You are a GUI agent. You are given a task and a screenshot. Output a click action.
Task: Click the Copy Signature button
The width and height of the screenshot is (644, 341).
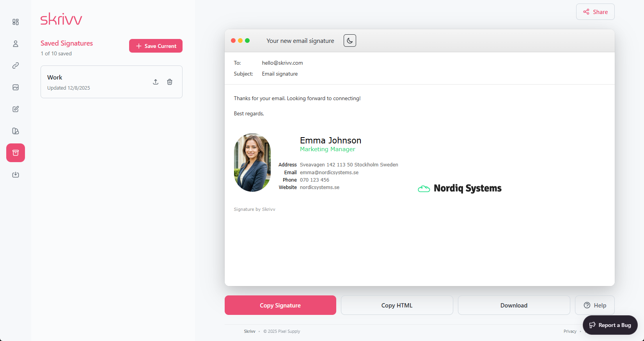(x=280, y=305)
